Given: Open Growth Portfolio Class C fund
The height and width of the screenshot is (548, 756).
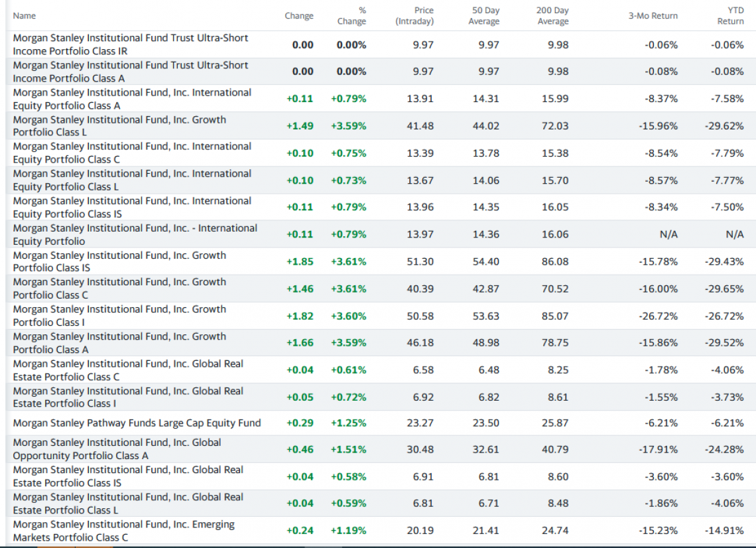Looking at the screenshot, I should click(x=119, y=289).
